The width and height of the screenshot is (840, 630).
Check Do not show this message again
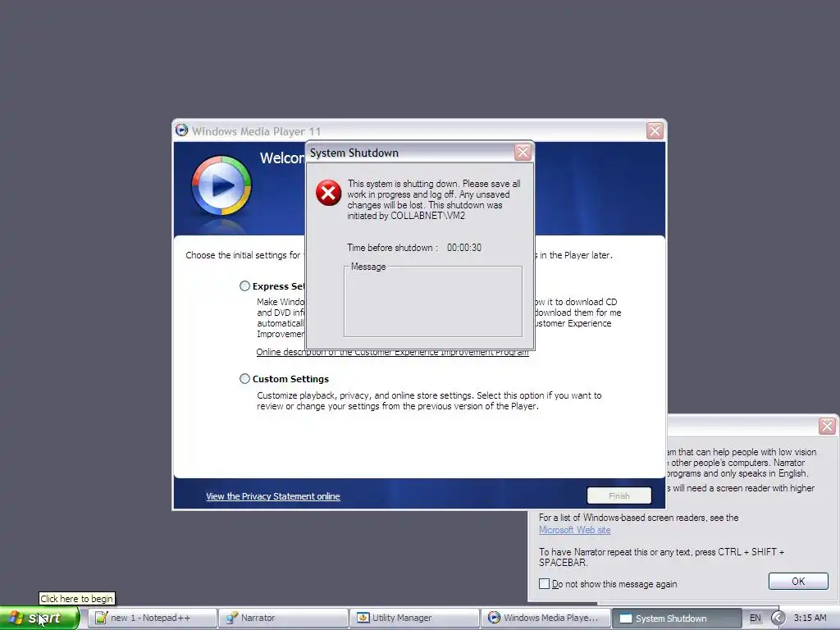pyautogui.click(x=545, y=583)
